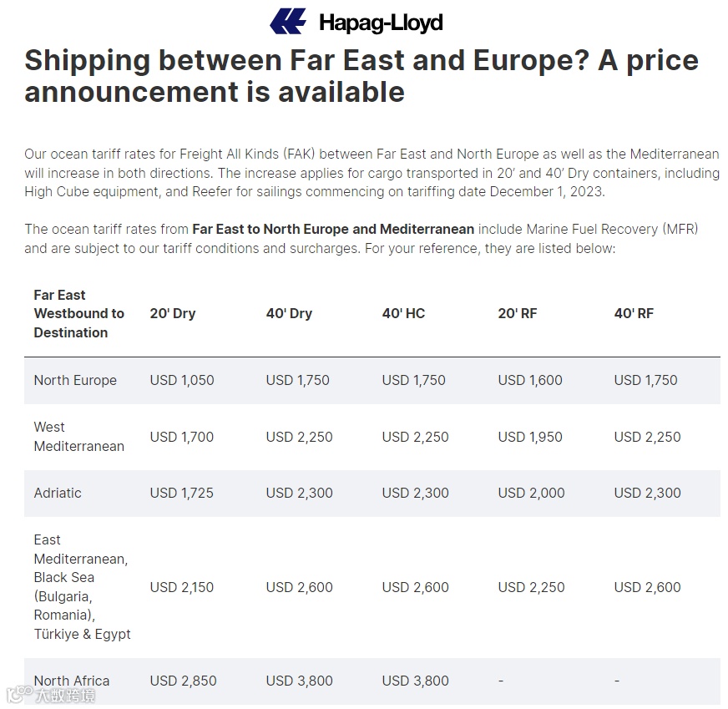Click the Far East Westbound to Destination header
Screen dimensions: 728x709
pos(79,314)
